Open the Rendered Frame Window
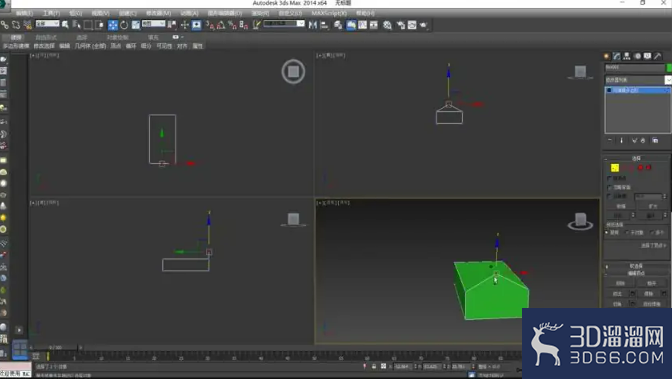The image size is (672, 379). click(412, 25)
